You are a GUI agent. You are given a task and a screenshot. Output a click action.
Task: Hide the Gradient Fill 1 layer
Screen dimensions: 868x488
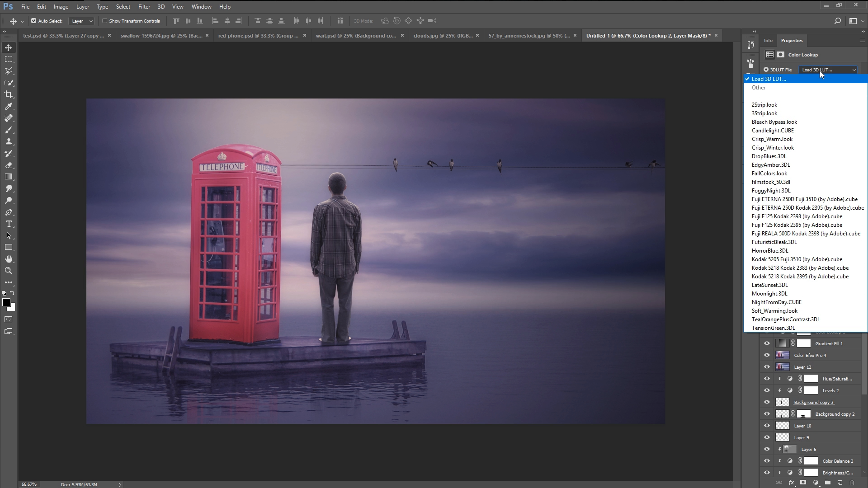[767, 343]
